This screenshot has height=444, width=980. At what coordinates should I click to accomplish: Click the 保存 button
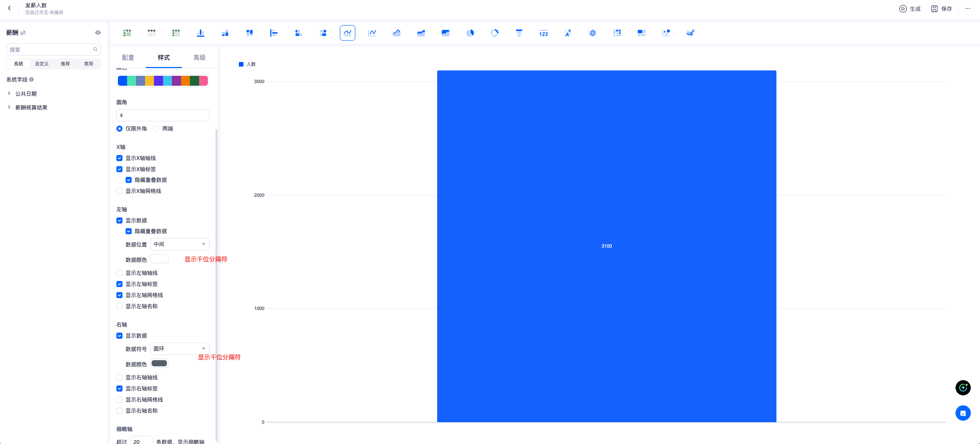pyautogui.click(x=941, y=9)
